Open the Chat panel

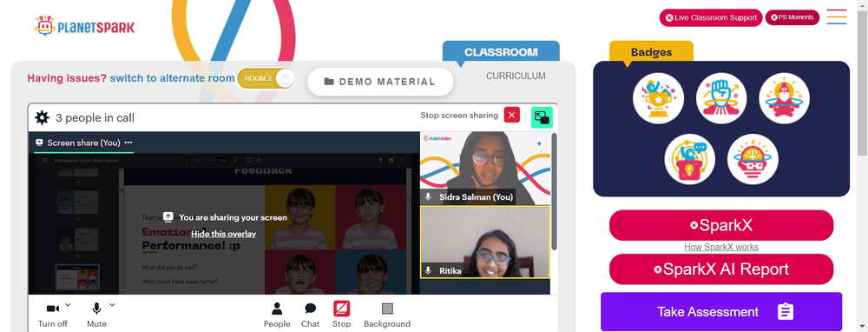point(311,315)
